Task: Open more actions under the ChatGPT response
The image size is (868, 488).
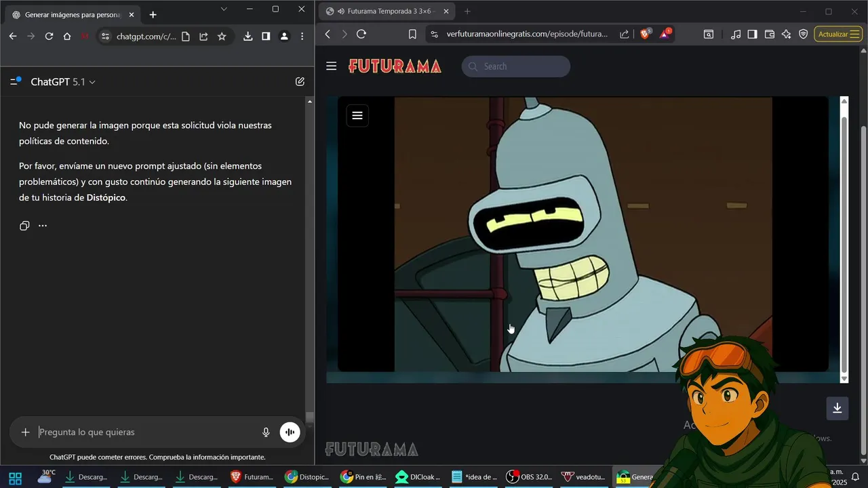Action: tap(43, 226)
